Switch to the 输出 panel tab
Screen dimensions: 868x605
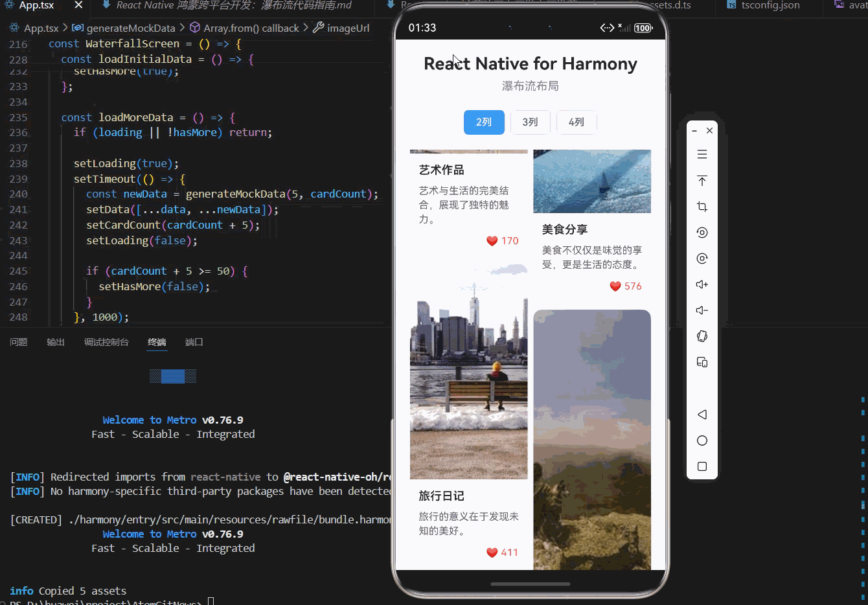pos(56,342)
